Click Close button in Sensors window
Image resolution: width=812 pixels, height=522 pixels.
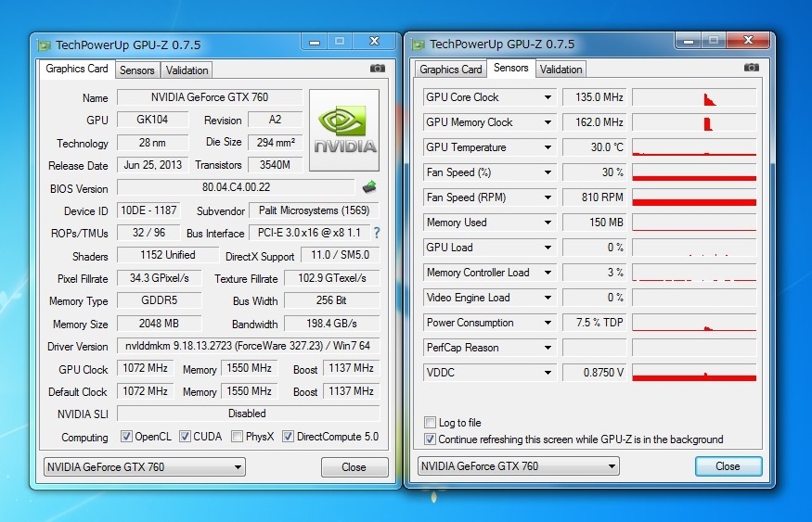[728, 466]
